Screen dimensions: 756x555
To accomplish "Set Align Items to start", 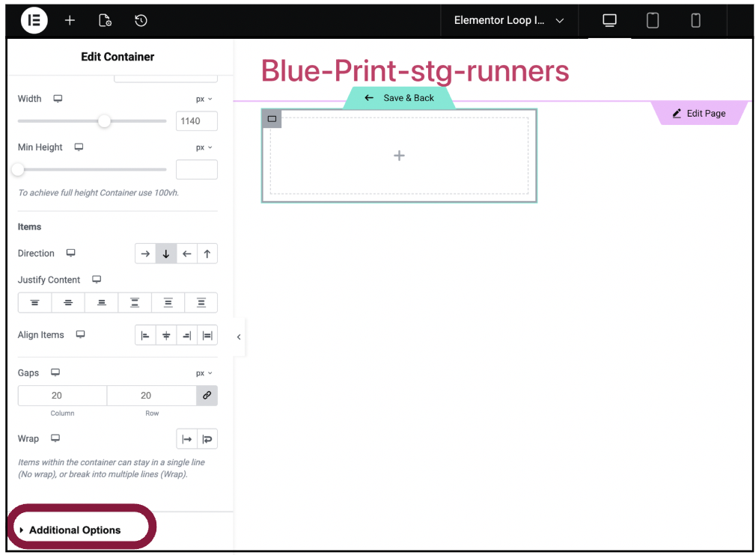I will point(145,336).
